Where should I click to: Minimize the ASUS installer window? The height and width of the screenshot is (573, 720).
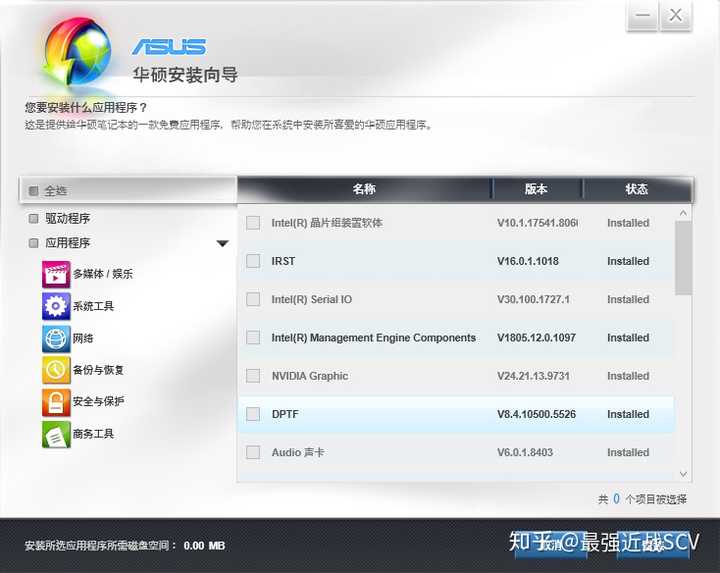[x=642, y=16]
